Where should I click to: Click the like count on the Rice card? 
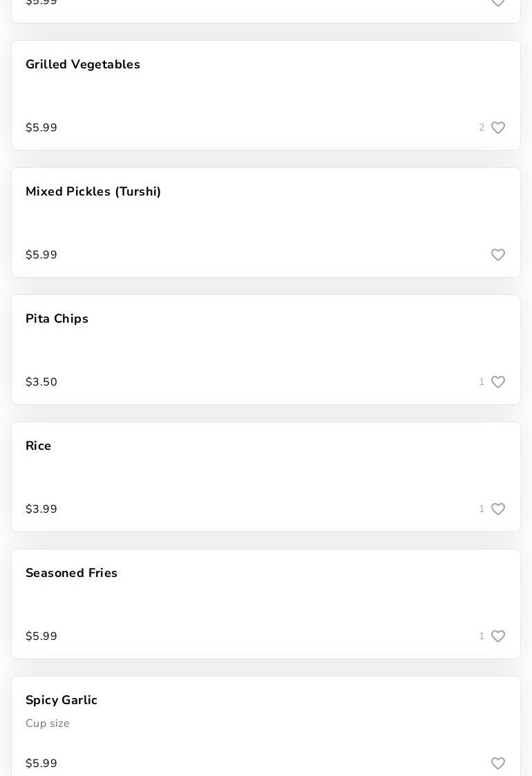[x=482, y=509]
